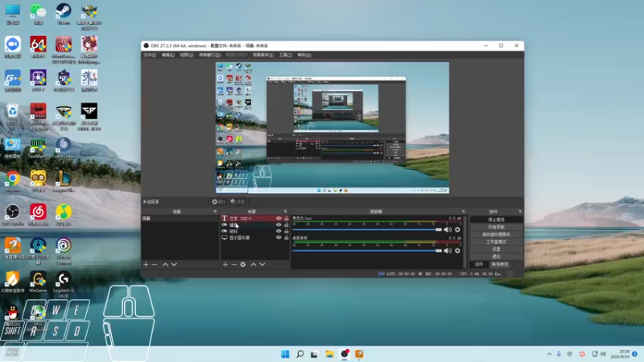Hide the display capture source via eye icon

coord(279,237)
